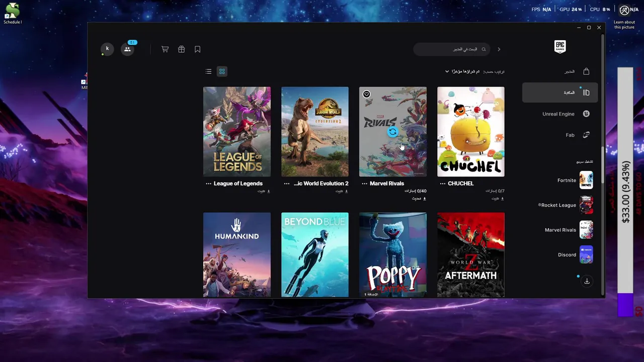Open World War Z Aftermath cover
644x362 pixels.
point(471,255)
